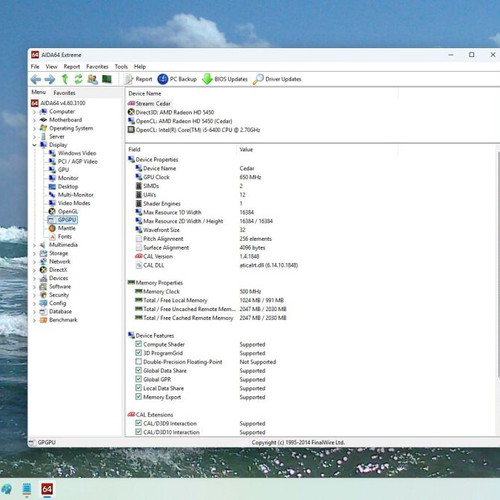Open the Desktop tree item
This screenshot has height=500, width=500.
[63, 186]
